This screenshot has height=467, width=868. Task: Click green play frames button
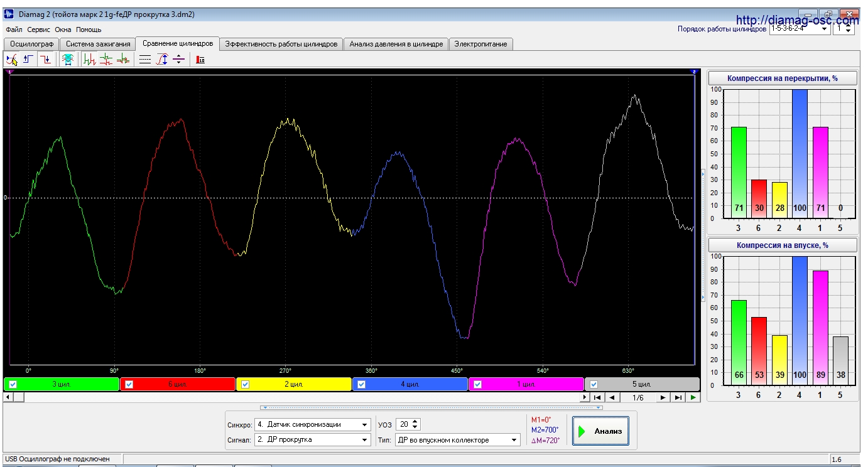click(x=693, y=397)
